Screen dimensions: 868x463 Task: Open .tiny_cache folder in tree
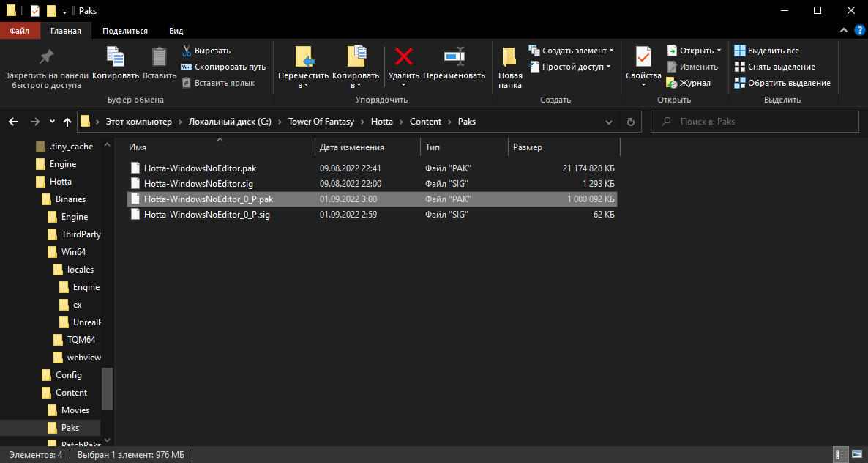point(64,147)
